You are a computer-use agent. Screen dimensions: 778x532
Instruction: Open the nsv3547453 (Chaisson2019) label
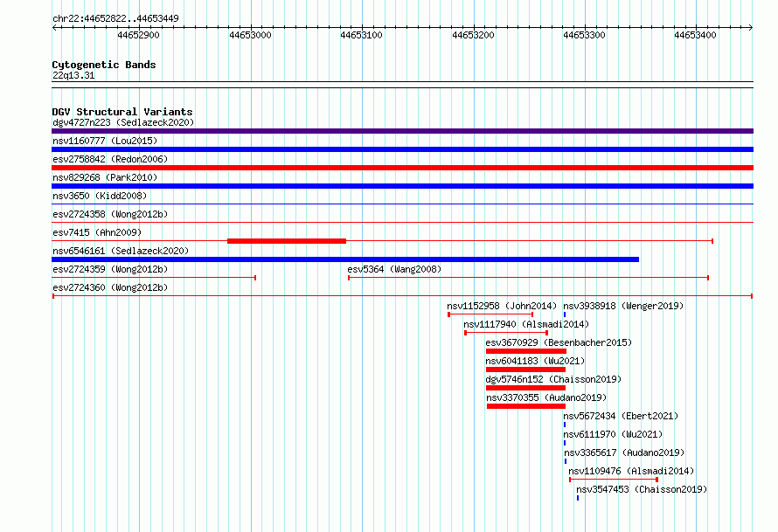point(642,489)
